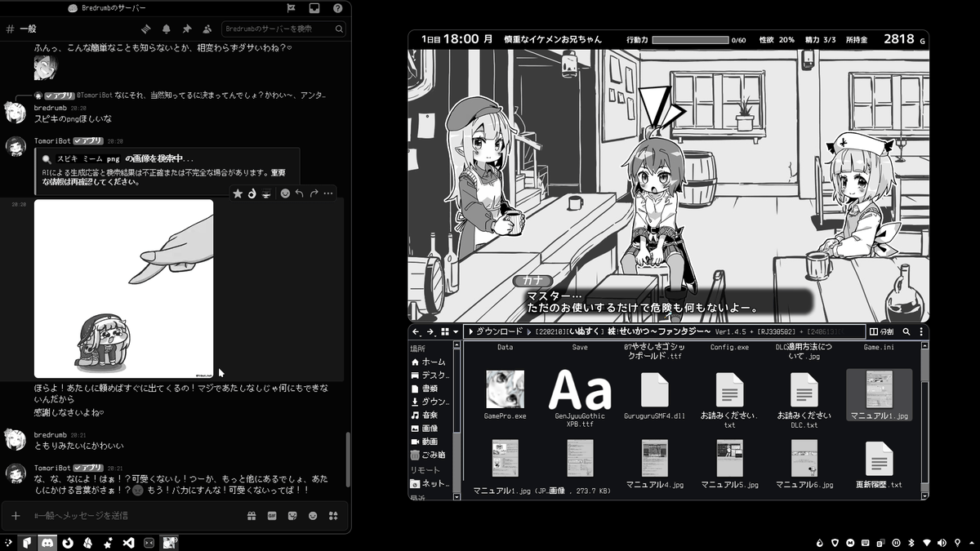Image resolution: width=980 pixels, height=551 pixels.
Task: Click Wi-Fi icon in system tray
Action: [x=927, y=543]
